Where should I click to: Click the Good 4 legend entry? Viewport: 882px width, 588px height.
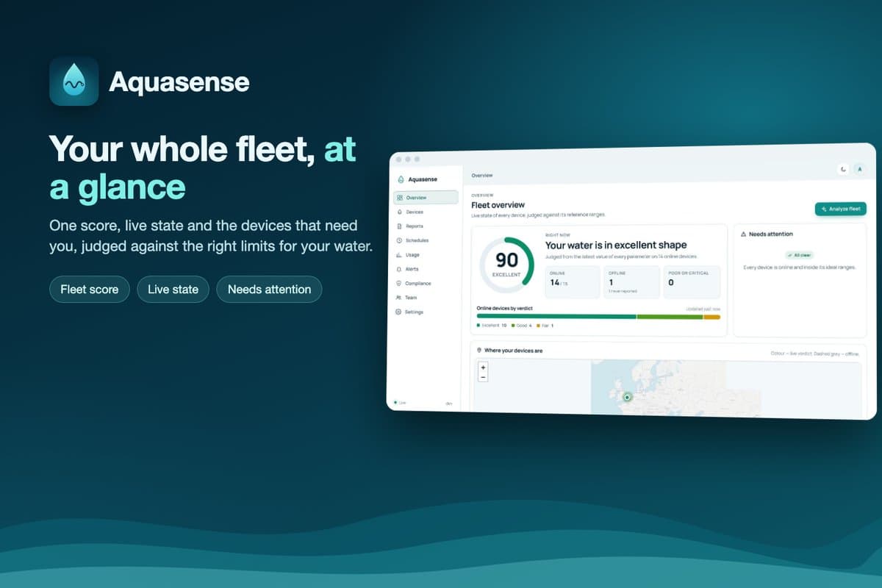(521, 325)
